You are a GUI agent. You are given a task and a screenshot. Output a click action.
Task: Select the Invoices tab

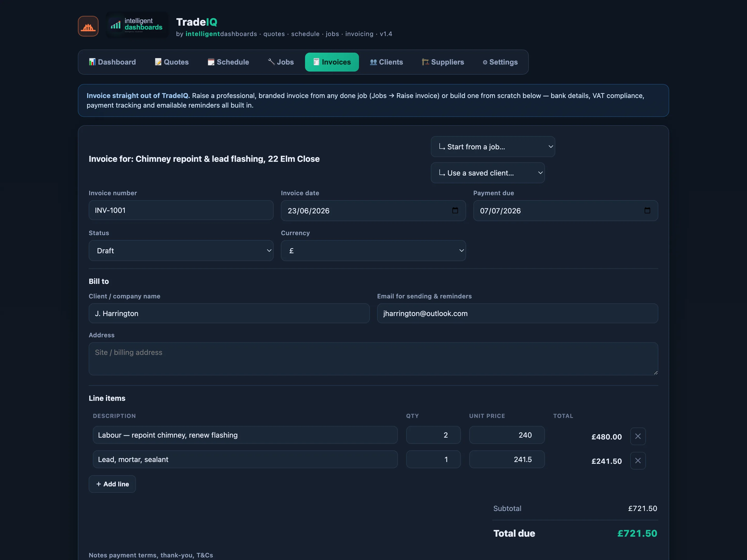coord(332,62)
